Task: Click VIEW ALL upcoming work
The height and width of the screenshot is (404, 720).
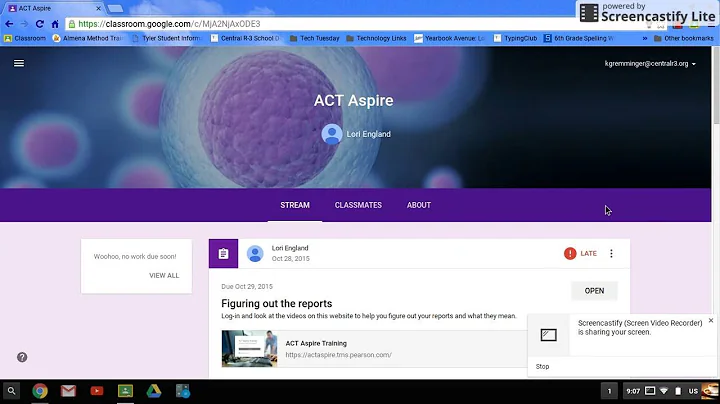Action: coord(164,275)
